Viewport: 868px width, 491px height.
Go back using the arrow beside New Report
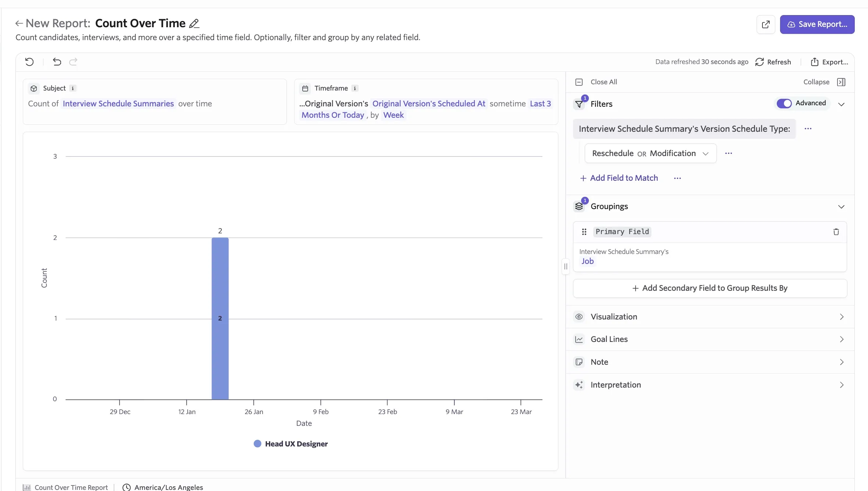pos(19,24)
